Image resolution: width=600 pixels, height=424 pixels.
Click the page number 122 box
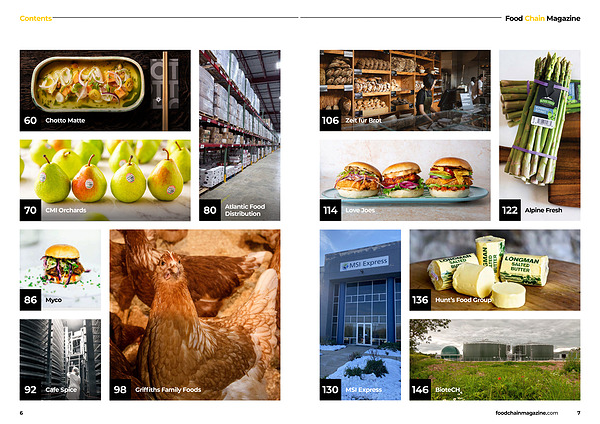click(x=510, y=210)
